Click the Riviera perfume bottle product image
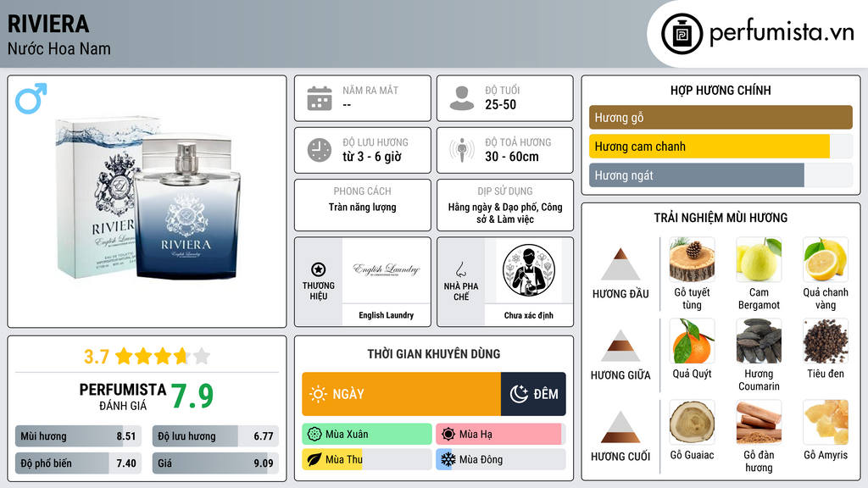The image size is (868, 488). (x=148, y=200)
